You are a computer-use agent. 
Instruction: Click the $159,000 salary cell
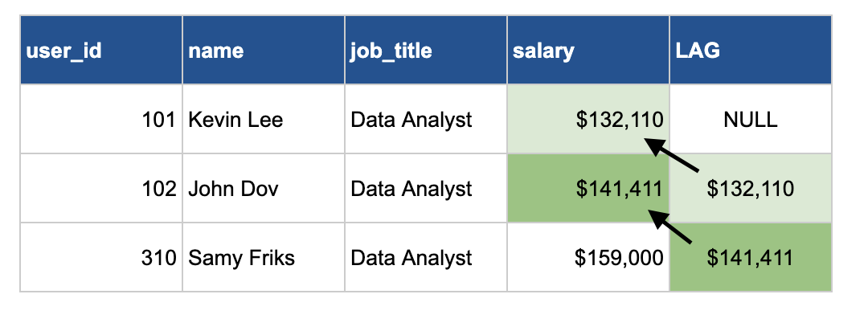click(x=588, y=258)
